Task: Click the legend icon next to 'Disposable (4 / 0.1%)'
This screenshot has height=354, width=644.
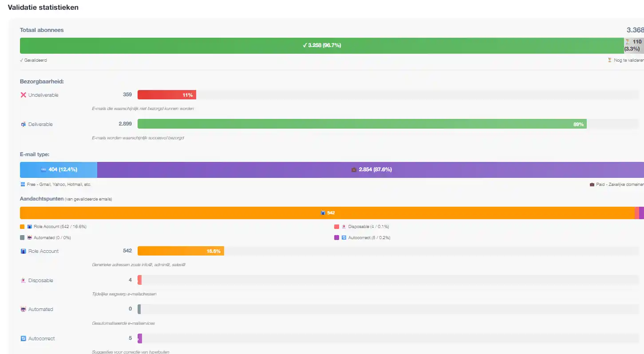Action: pos(344,227)
